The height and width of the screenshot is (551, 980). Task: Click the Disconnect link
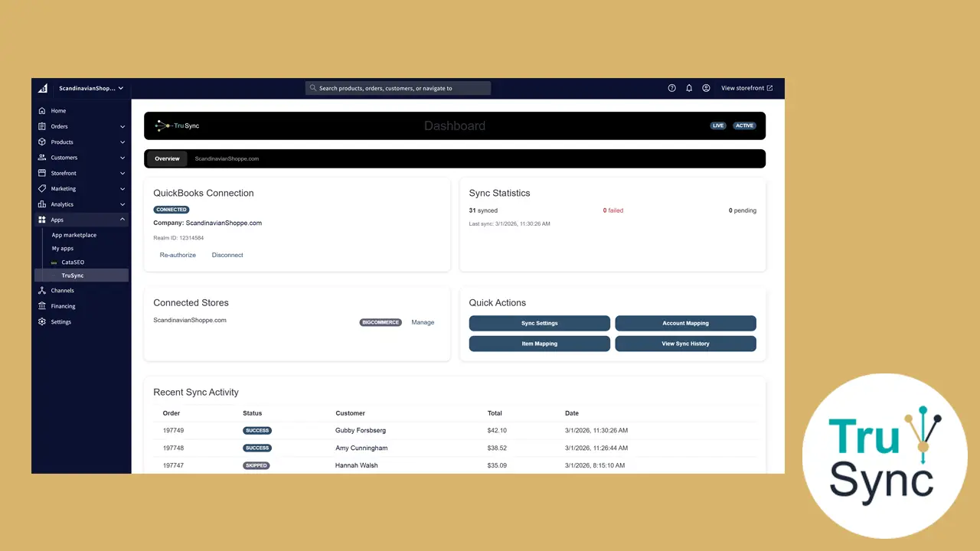click(x=227, y=255)
